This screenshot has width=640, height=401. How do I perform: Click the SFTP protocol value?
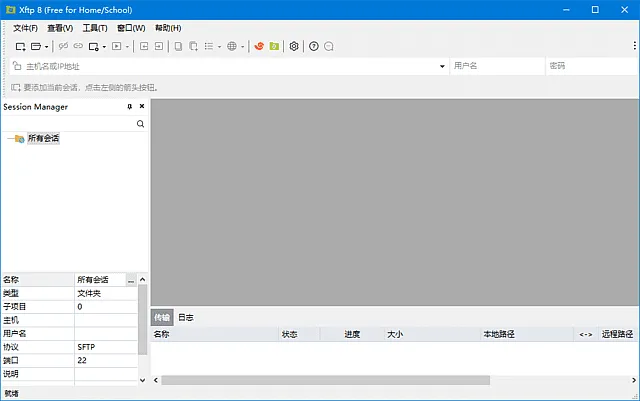tap(86, 347)
